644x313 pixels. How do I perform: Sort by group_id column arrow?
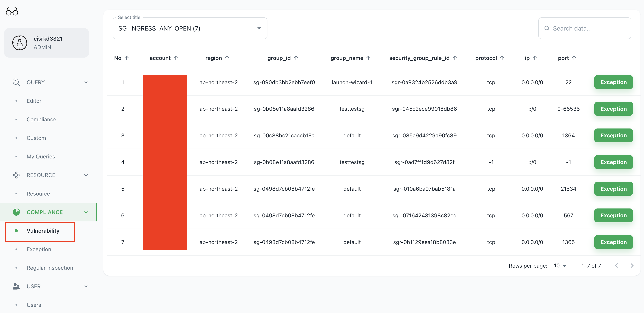coord(296,58)
